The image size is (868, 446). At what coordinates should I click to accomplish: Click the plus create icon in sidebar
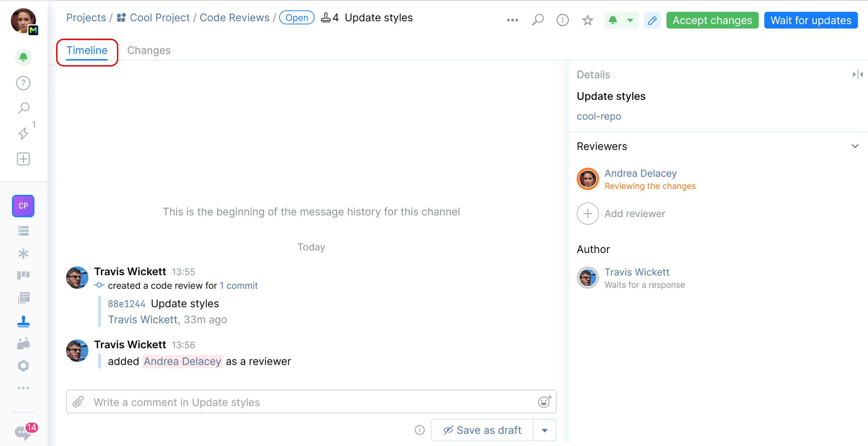[x=23, y=159]
